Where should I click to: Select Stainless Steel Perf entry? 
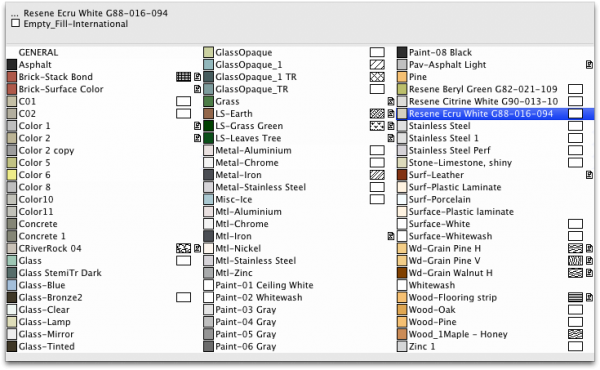tap(450, 150)
